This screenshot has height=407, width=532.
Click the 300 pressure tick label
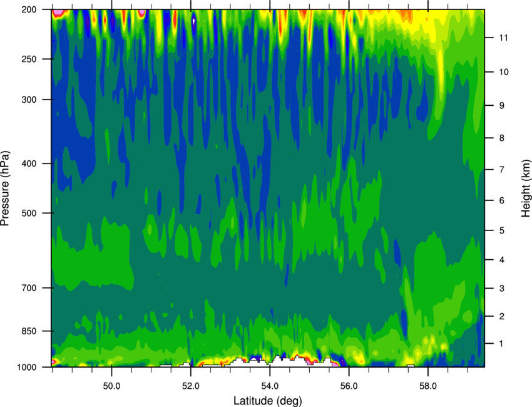coord(29,100)
